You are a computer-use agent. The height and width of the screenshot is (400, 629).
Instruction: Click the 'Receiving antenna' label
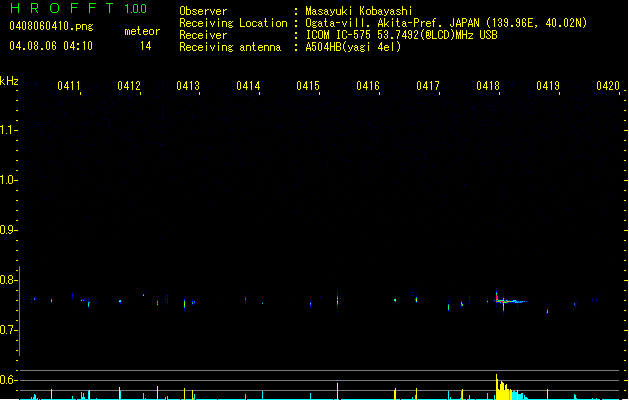(x=230, y=47)
